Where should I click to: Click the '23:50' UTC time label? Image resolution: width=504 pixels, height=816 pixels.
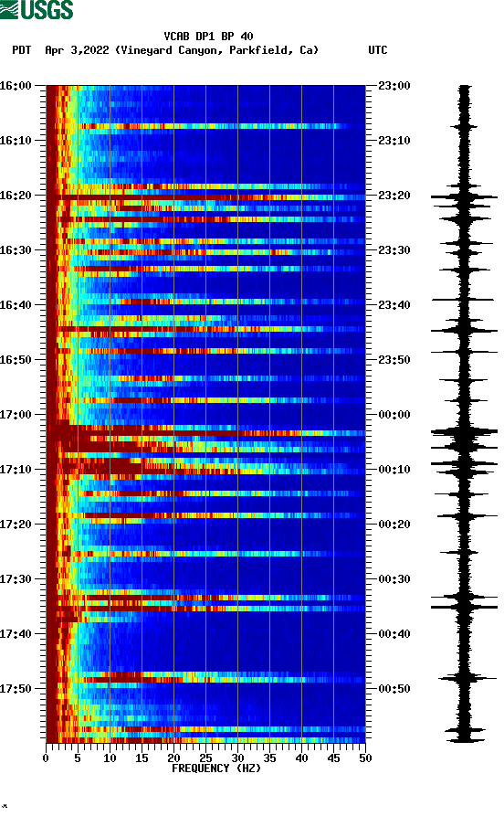[x=394, y=360]
